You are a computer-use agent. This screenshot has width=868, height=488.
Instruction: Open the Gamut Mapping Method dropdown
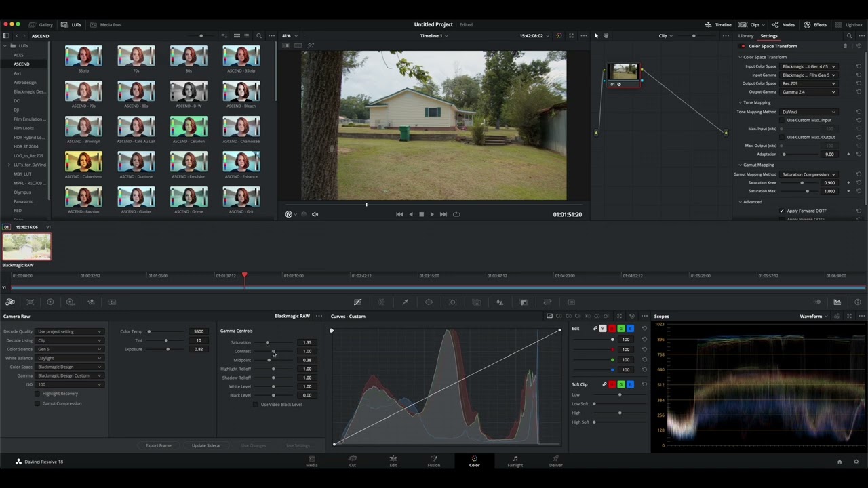click(x=809, y=174)
